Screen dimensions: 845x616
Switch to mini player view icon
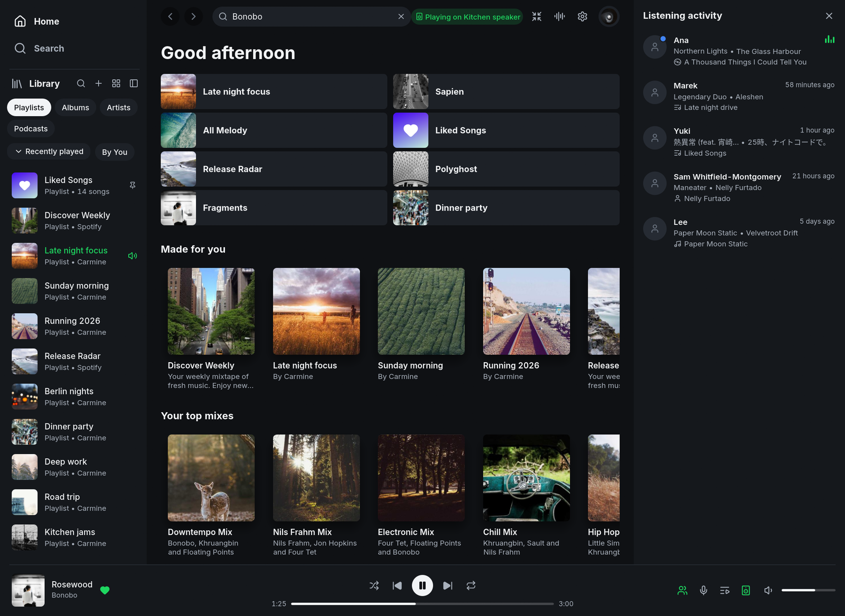pos(537,16)
